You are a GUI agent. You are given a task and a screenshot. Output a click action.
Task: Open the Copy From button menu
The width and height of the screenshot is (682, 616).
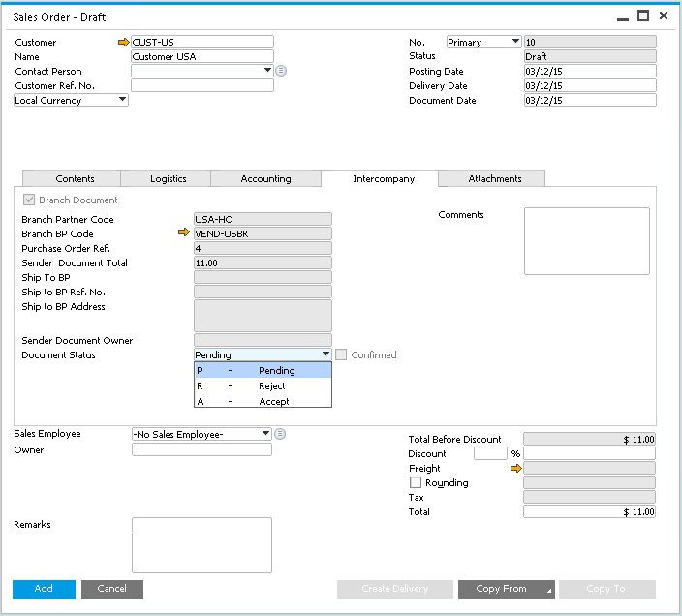click(x=507, y=589)
